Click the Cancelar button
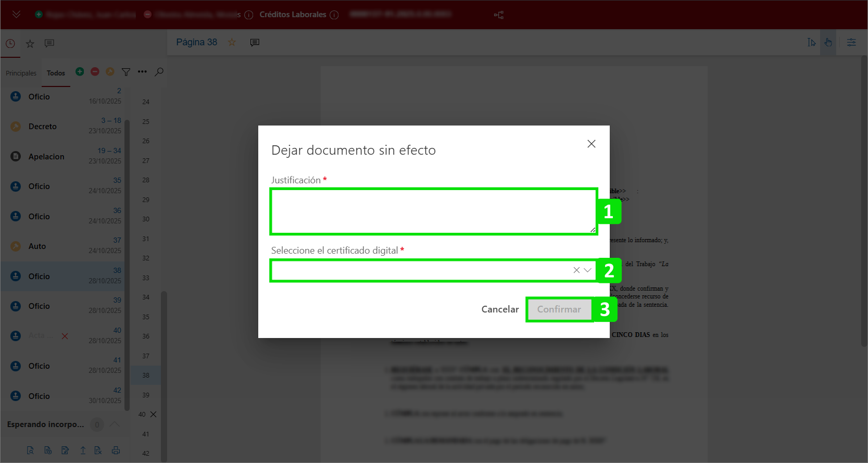Viewport: 868px width, 463px height. [500, 309]
